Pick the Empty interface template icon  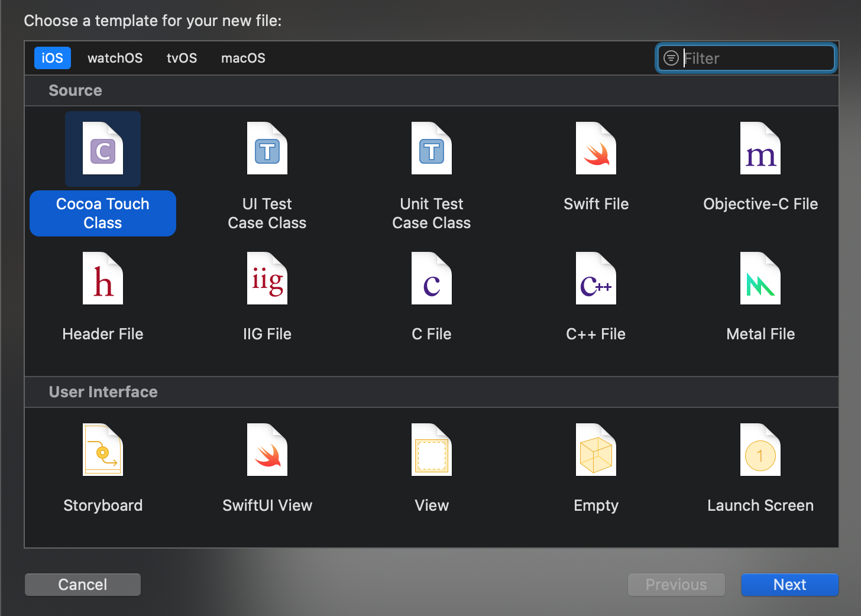596,450
